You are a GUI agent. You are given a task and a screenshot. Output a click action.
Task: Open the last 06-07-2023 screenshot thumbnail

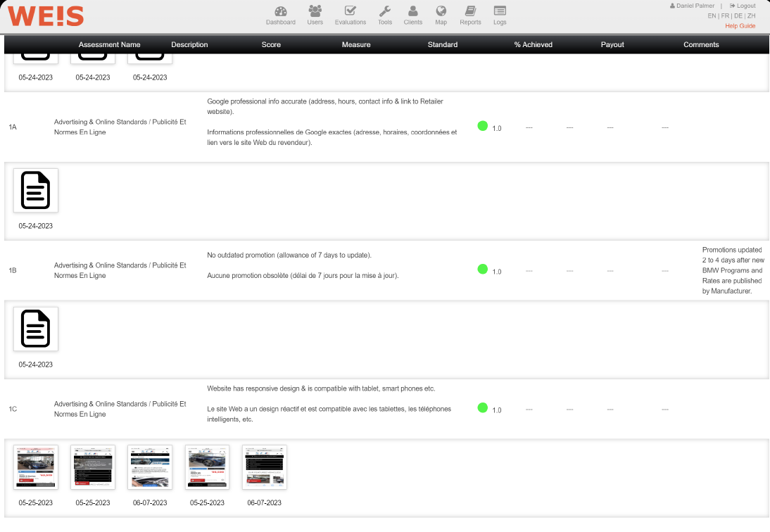pos(264,467)
